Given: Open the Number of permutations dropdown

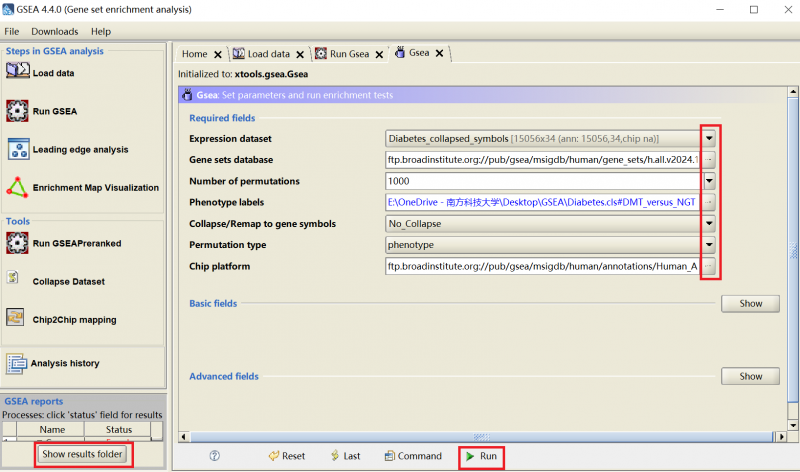Looking at the screenshot, I should pyautogui.click(x=709, y=181).
